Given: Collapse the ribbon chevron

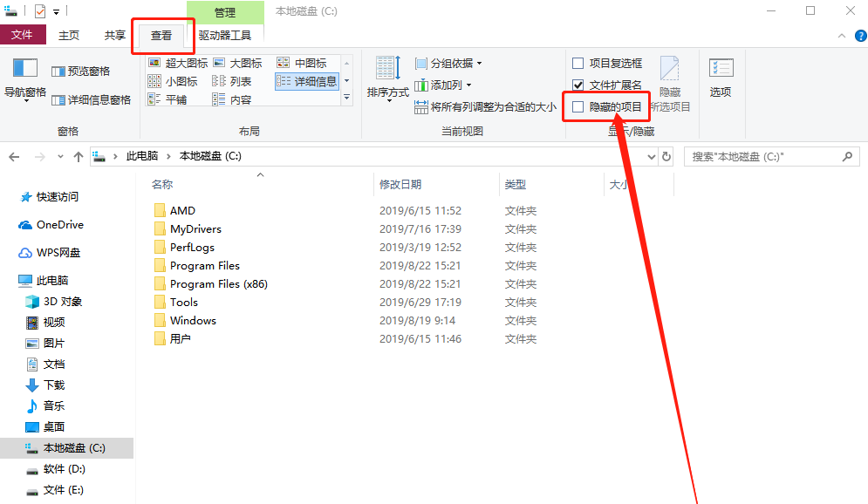Looking at the screenshot, I should click(842, 36).
